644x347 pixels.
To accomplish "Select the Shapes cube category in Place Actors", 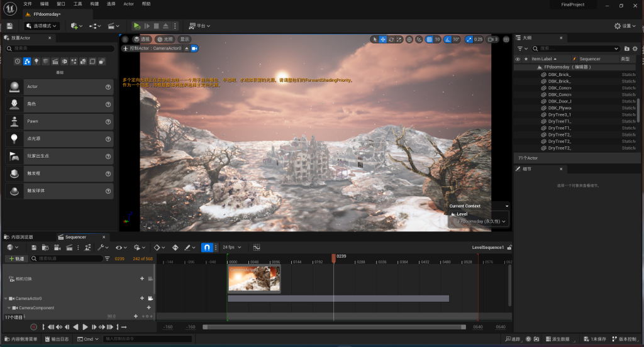I will point(45,61).
